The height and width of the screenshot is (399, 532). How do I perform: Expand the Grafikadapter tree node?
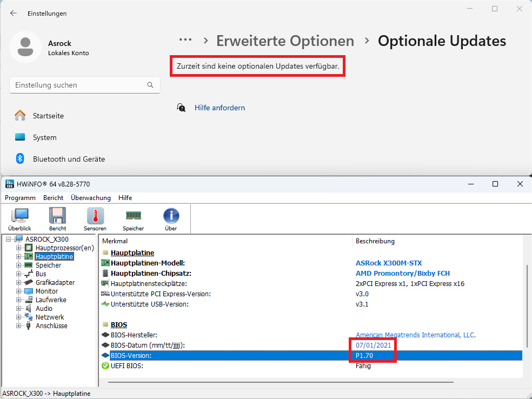point(19,283)
